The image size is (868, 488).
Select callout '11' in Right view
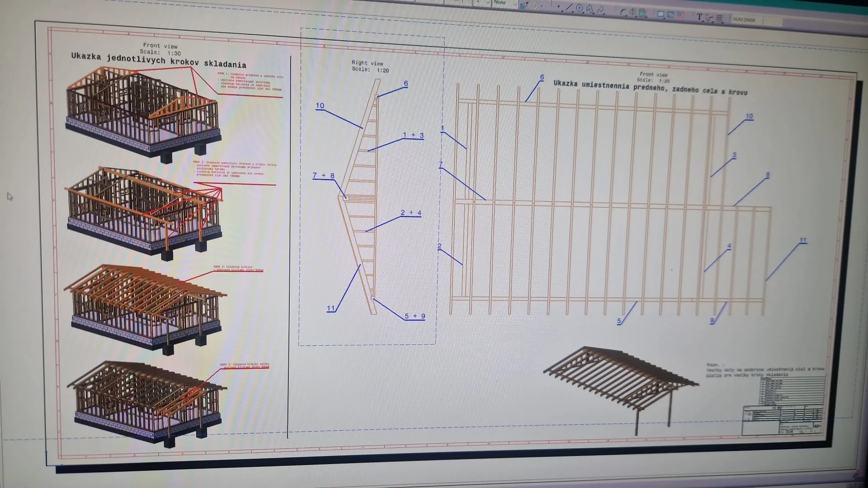[331, 309]
